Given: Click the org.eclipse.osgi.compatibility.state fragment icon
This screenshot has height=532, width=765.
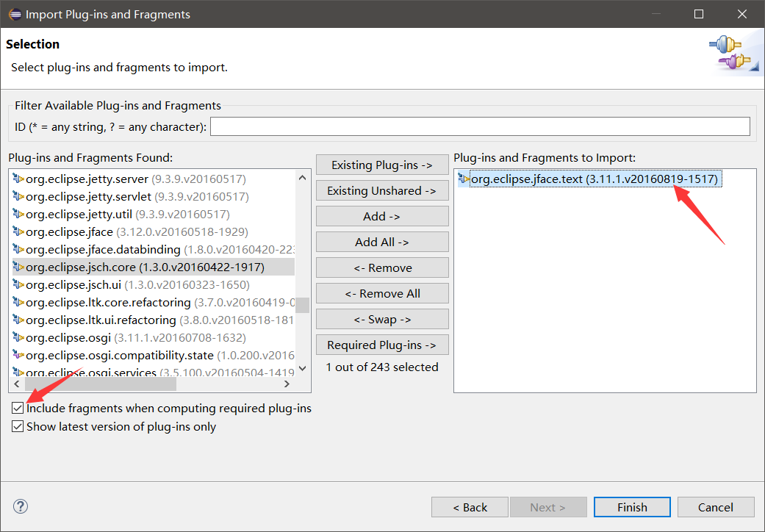Looking at the screenshot, I should [18, 355].
